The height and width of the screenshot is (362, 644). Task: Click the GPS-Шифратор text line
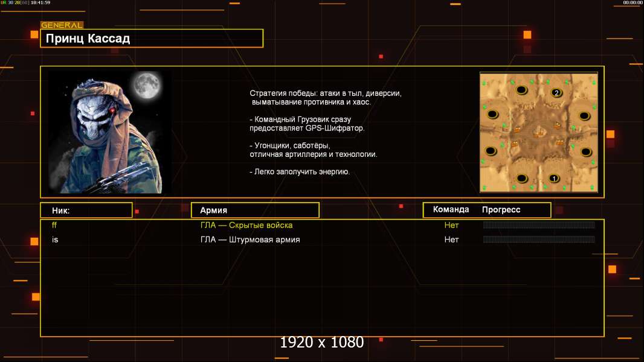point(307,128)
